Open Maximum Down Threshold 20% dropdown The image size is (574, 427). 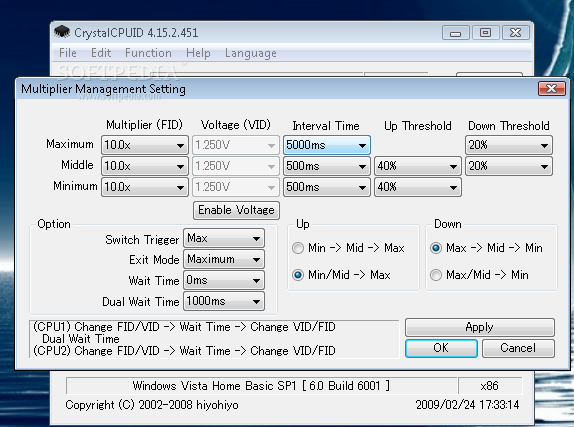click(x=509, y=145)
